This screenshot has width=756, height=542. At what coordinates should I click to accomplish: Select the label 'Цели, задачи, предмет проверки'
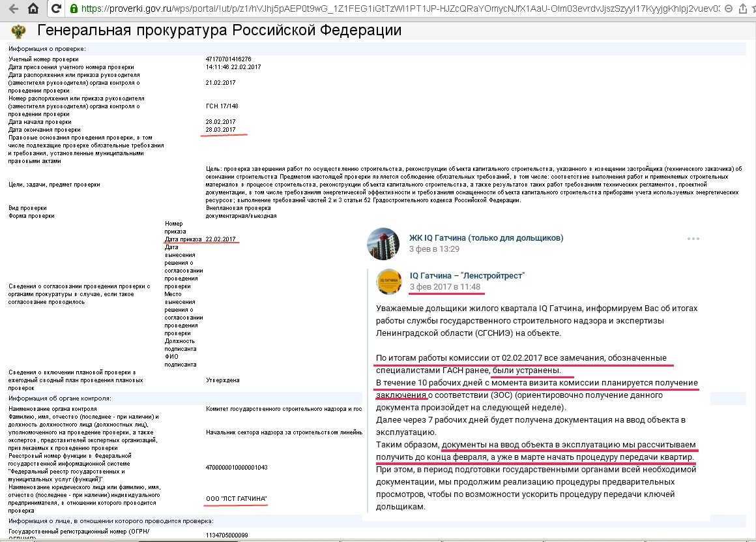click(54, 185)
